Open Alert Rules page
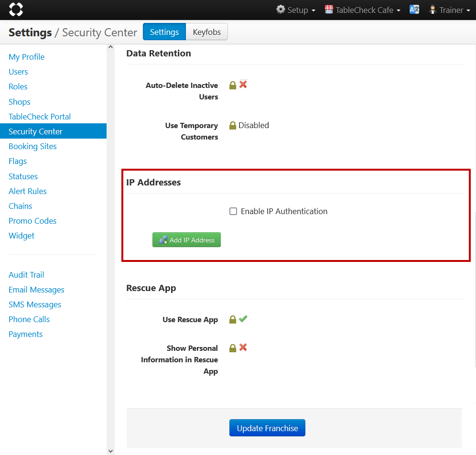This screenshot has width=476, height=455. pos(28,191)
